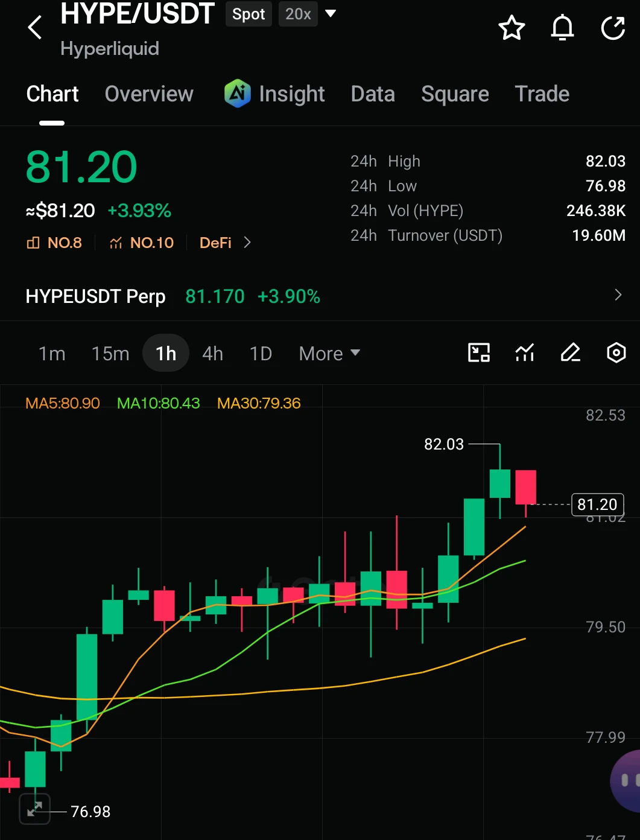Open the AI Insight tab

274,94
